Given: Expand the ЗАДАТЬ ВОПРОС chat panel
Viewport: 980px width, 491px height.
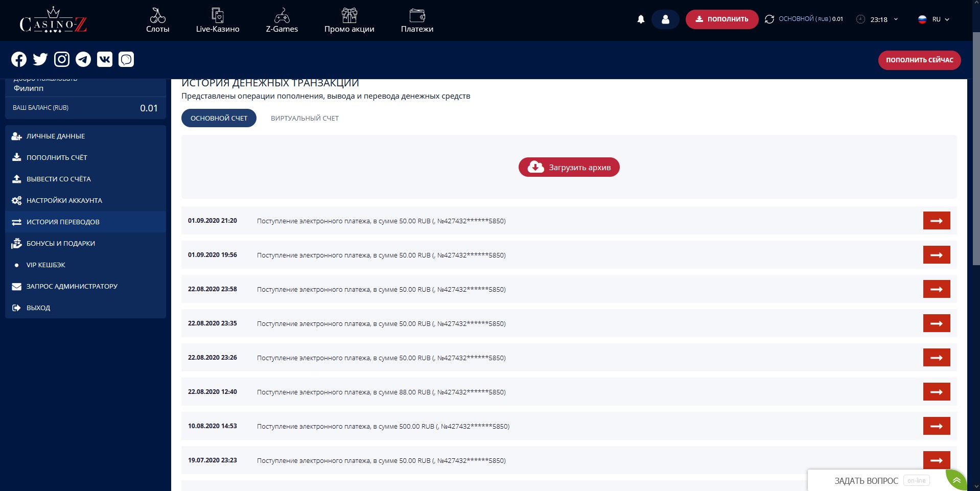Looking at the screenshot, I should (866, 480).
